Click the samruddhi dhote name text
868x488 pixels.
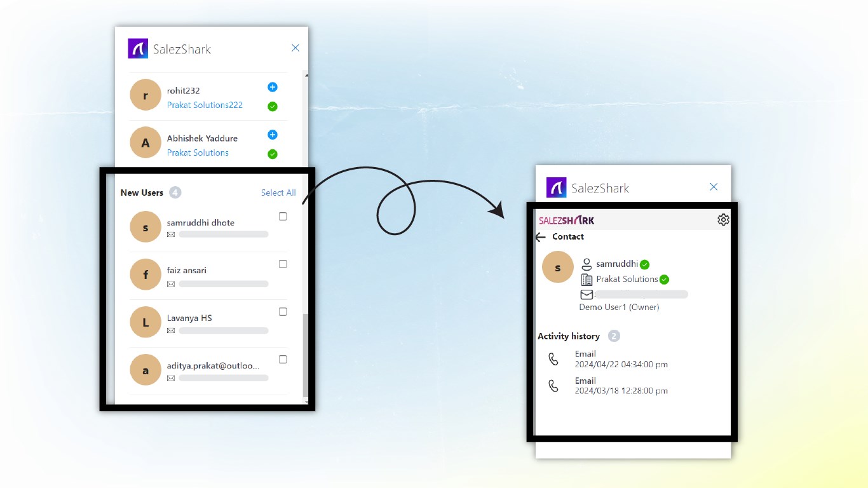tap(201, 223)
